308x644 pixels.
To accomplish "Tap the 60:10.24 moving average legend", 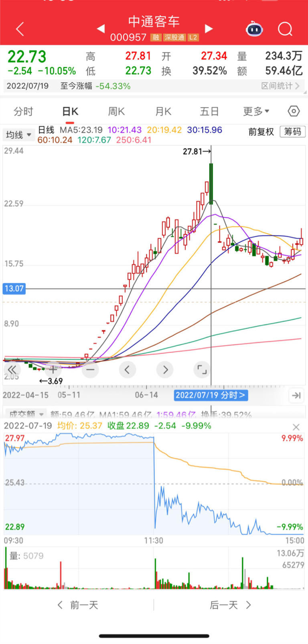I will [55, 140].
